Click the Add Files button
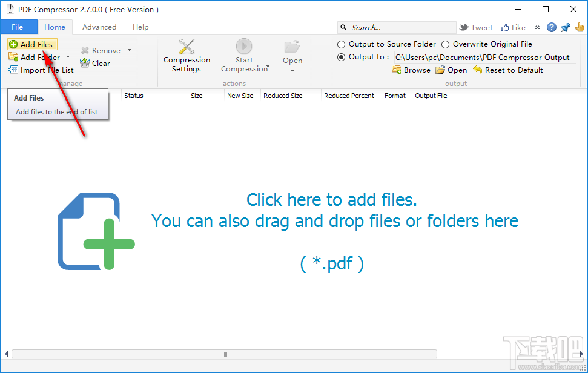This screenshot has height=373, width=588. pyautogui.click(x=32, y=44)
